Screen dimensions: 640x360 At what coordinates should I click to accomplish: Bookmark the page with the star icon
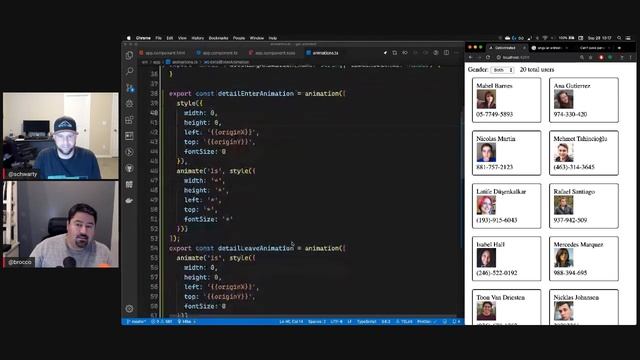coord(590,58)
